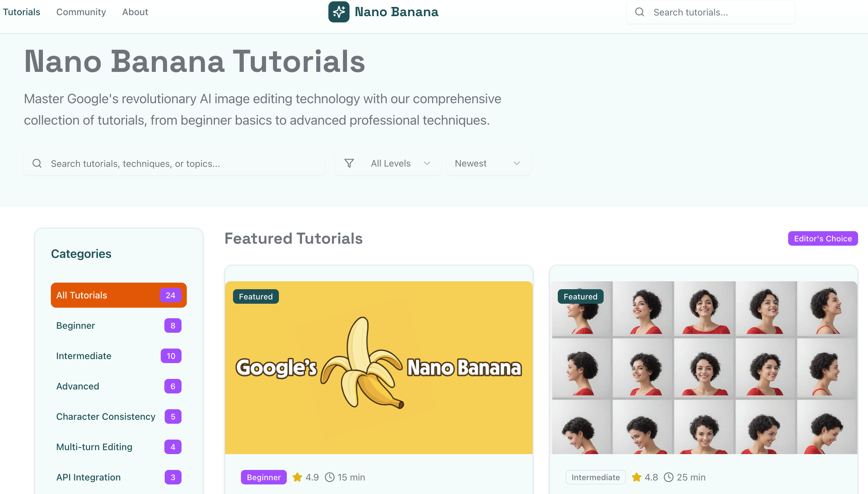Click the 15 min duration text
This screenshot has height=494, width=868.
[351, 477]
